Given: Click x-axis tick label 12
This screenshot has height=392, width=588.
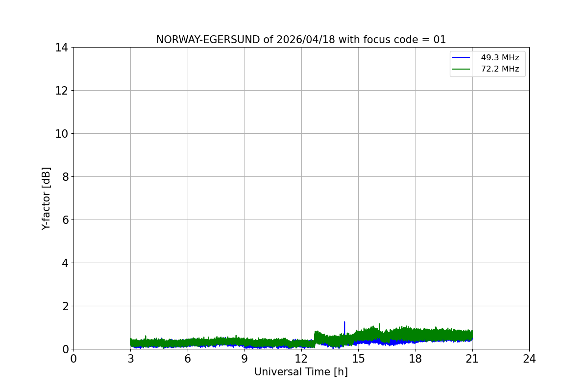Looking at the screenshot, I should [x=301, y=359].
